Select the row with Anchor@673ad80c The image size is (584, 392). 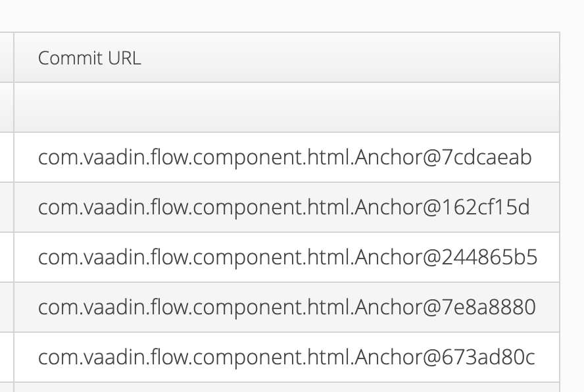pos(286,357)
